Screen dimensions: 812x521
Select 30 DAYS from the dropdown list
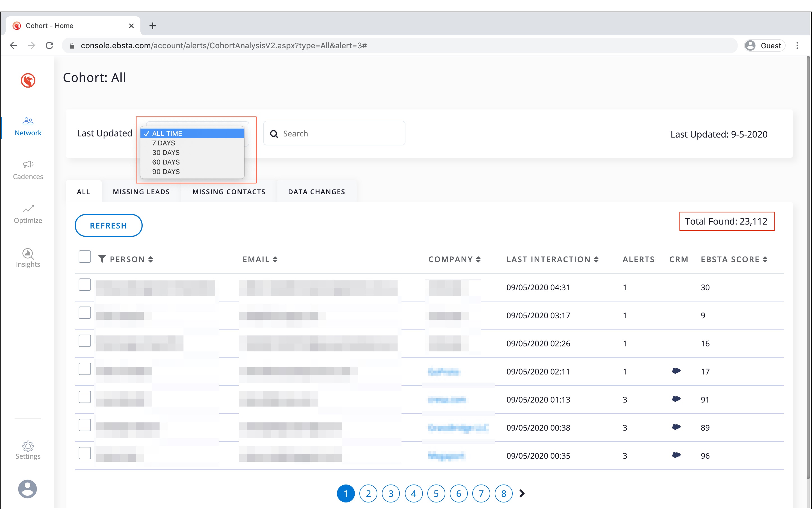[166, 153]
